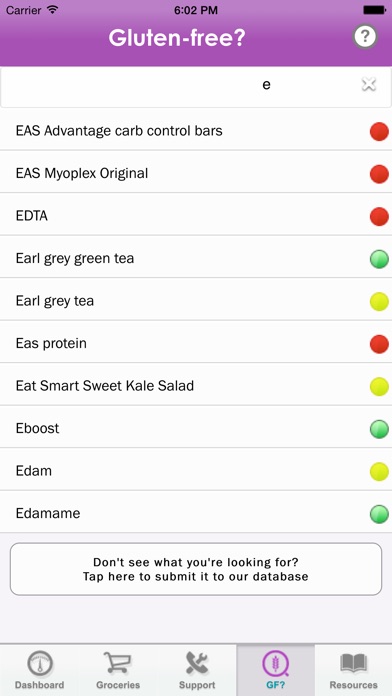The width and height of the screenshot is (392, 696).
Task: Clear the search field with the X icon
Action: (369, 84)
